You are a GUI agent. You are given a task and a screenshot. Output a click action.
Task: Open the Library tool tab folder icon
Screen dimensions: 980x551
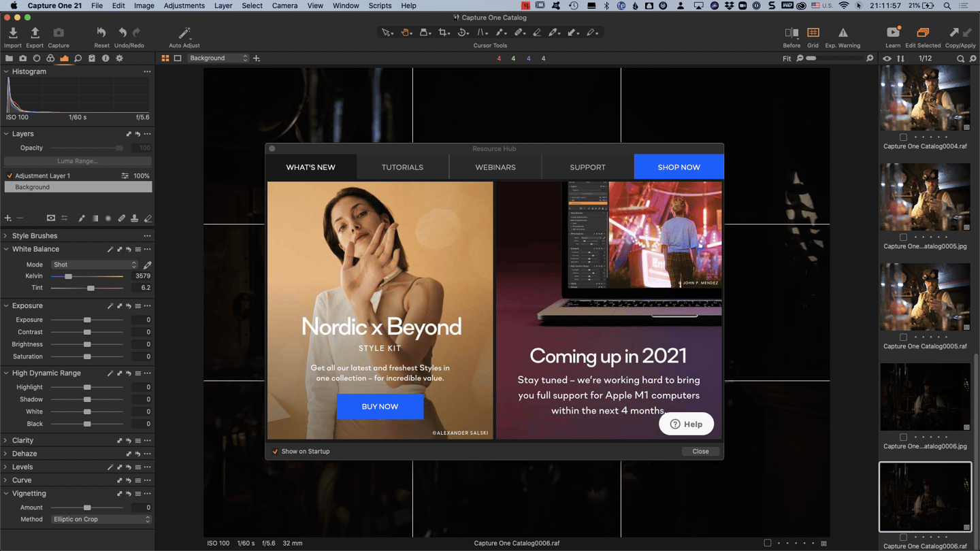click(x=9, y=59)
